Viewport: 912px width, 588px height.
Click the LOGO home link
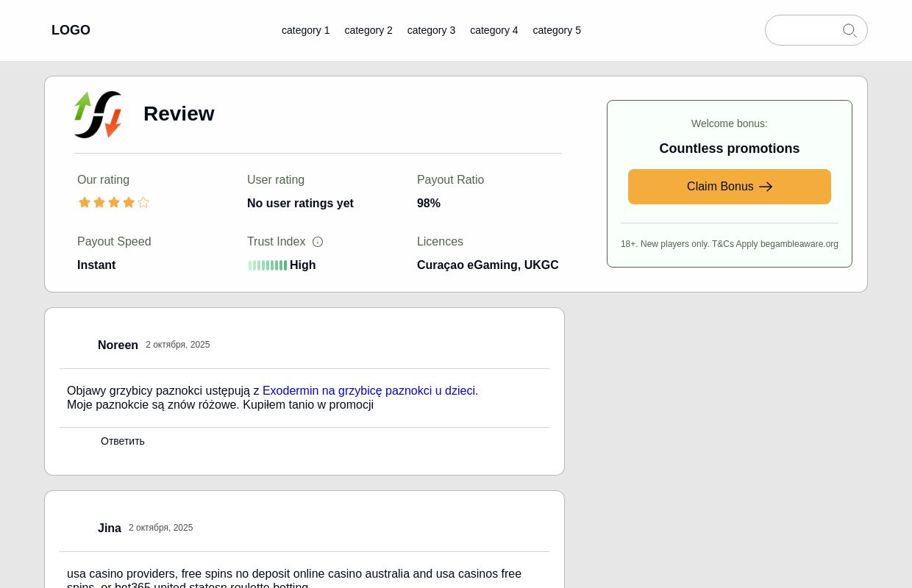tap(71, 30)
